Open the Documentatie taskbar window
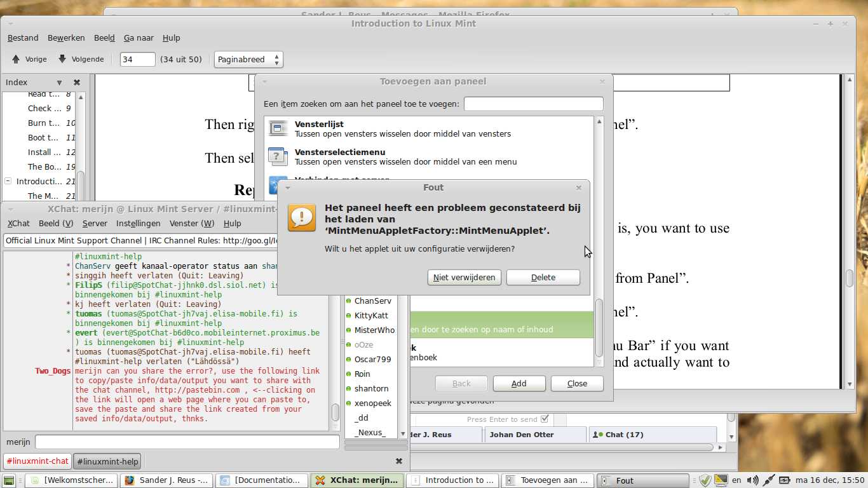This screenshot has height=488, width=868. pos(261,480)
